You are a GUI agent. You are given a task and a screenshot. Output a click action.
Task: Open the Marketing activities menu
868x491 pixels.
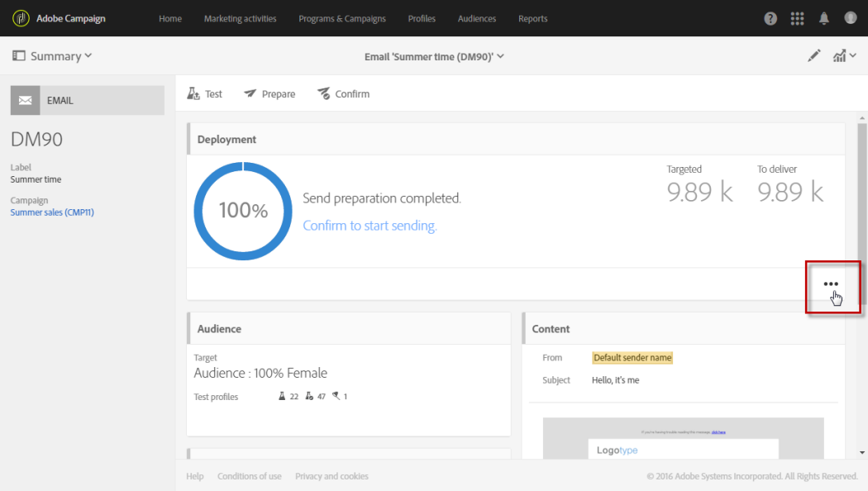coord(240,18)
